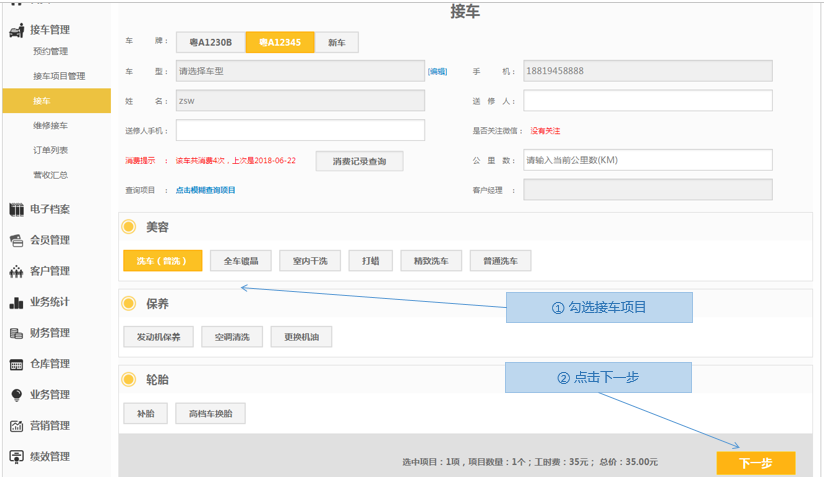Click the 消费记录查询 button
The width and height of the screenshot is (824, 477).
(x=359, y=161)
